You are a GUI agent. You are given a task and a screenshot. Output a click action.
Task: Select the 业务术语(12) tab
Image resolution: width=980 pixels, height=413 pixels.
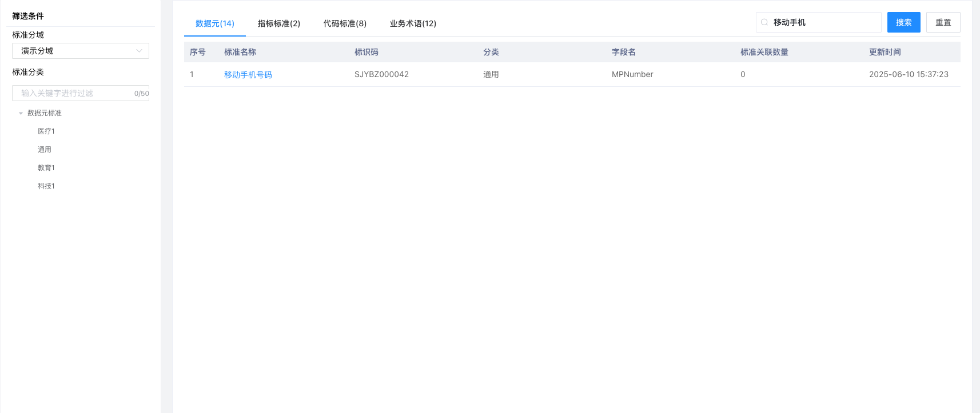(413, 23)
